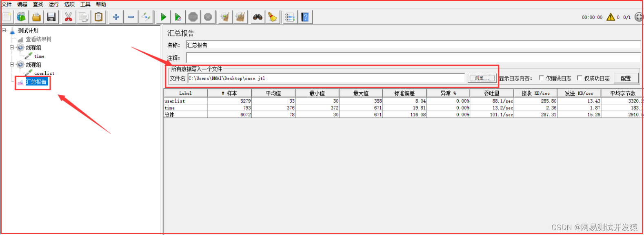644x235 pixels.
Task: Open the 文件 menu
Action: pyautogui.click(x=7, y=4)
